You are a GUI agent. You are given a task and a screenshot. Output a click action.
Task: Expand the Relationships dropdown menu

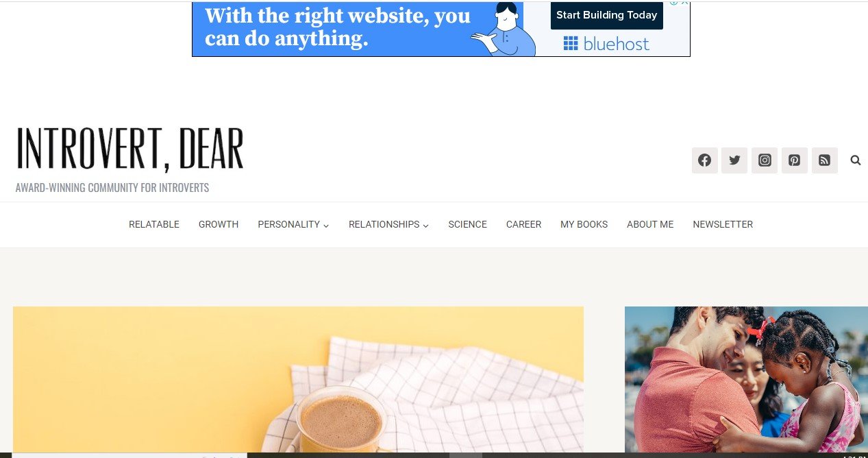388,224
